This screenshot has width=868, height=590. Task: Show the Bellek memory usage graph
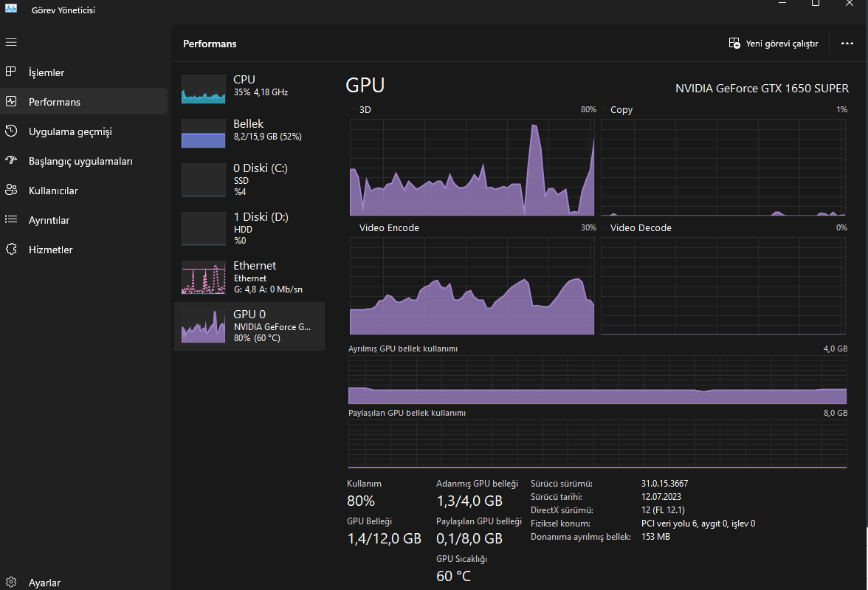point(249,132)
